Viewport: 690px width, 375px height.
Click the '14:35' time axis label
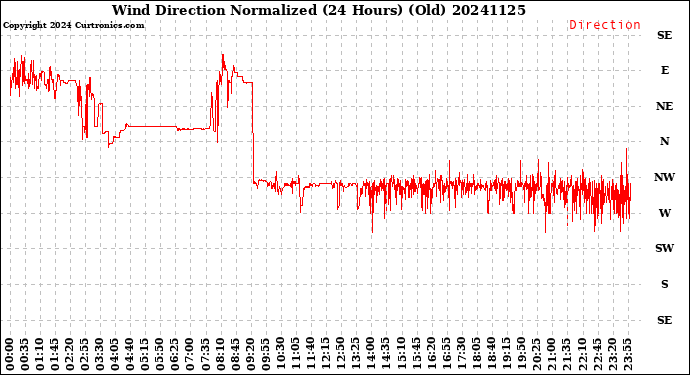(x=385, y=354)
